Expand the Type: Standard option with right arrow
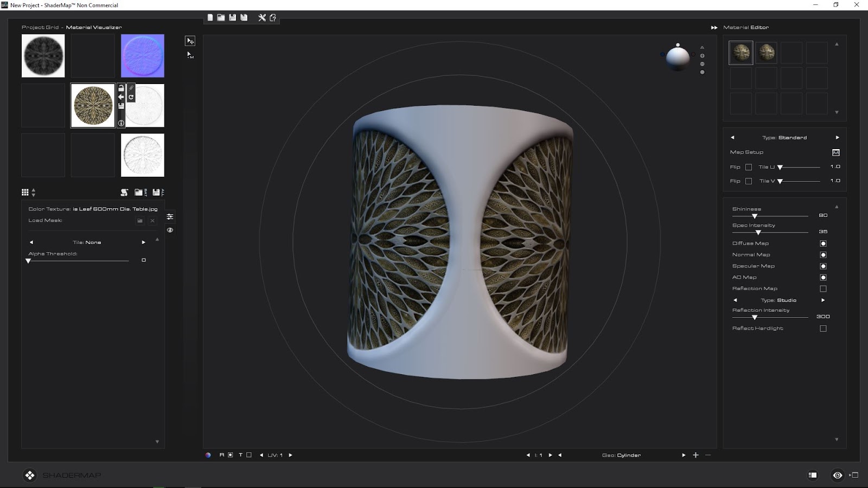868x488 pixels. click(837, 137)
